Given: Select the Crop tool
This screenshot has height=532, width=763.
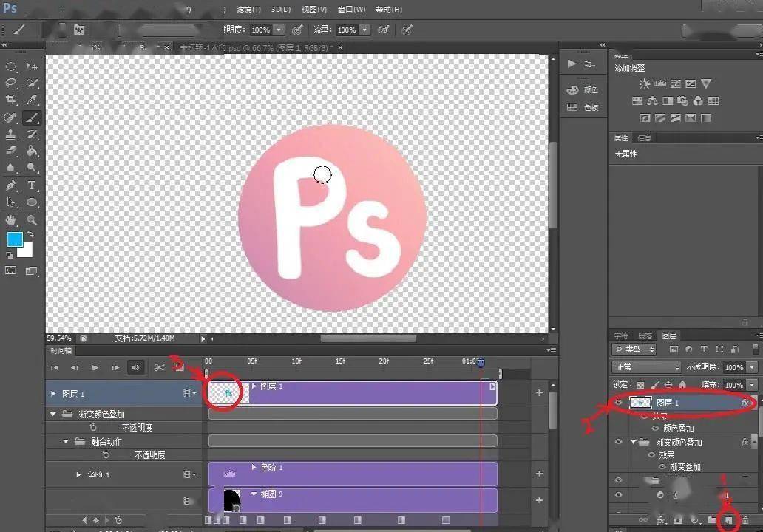Looking at the screenshot, I should click(10, 100).
